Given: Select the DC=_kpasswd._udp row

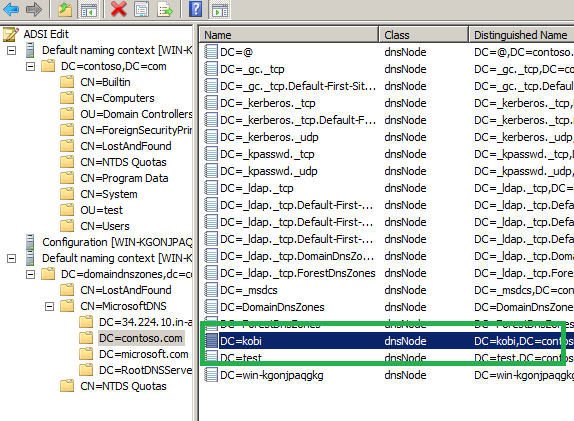Looking at the screenshot, I should pyautogui.click(x=389, y=171).
